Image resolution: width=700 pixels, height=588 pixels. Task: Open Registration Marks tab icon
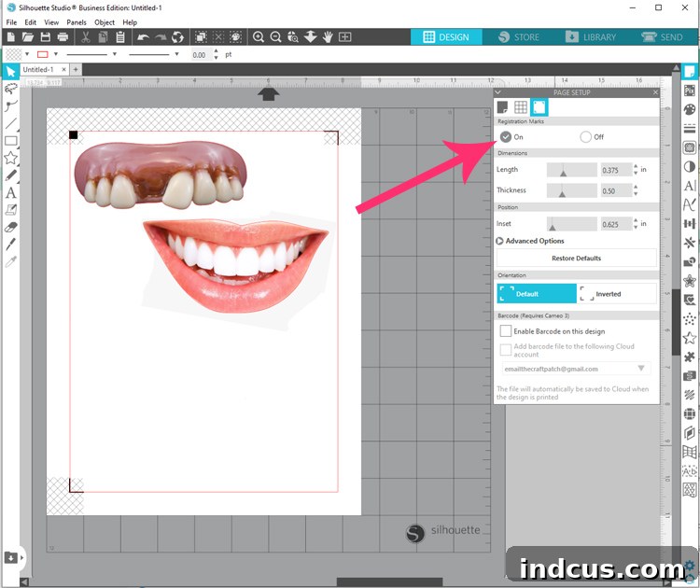tap(539, 107)
